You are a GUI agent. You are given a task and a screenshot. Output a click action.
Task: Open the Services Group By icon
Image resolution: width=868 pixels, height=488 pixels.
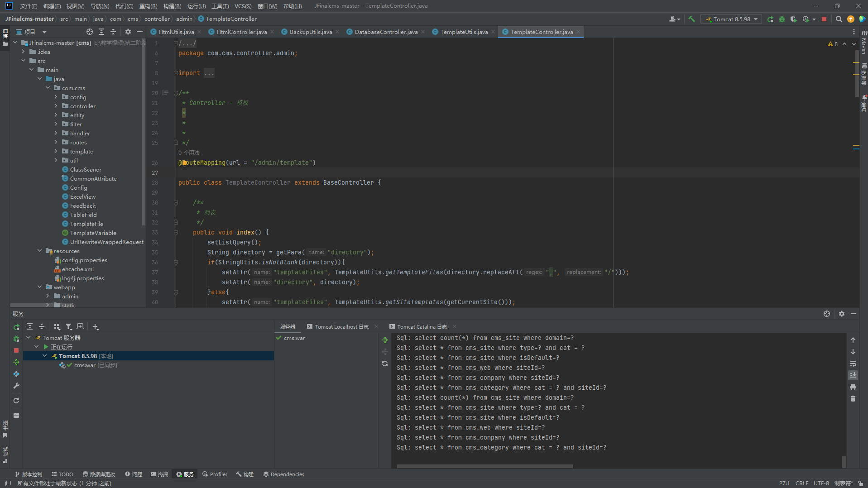pos(57,326)
